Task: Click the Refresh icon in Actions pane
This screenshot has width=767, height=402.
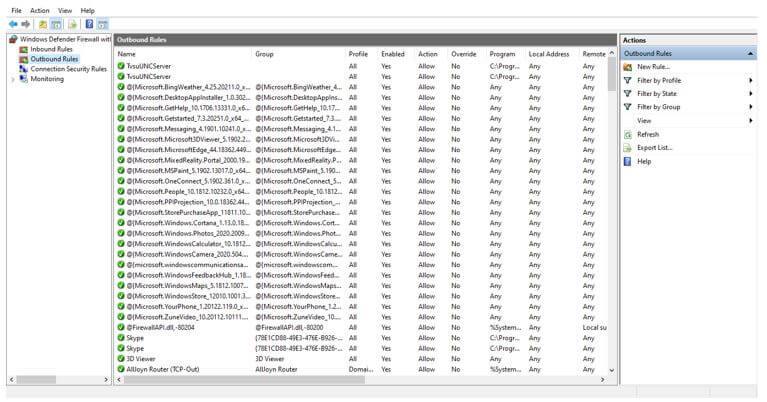Action: (x=628, y=134)
